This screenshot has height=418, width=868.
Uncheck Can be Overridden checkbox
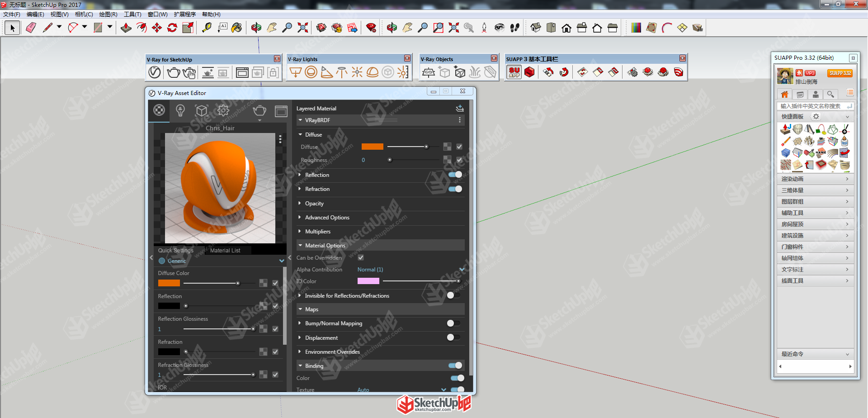361,257
